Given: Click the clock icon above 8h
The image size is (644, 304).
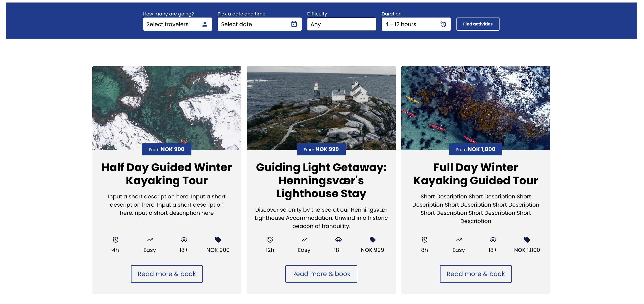Looking at the screenshot, I should click(425, 240).
